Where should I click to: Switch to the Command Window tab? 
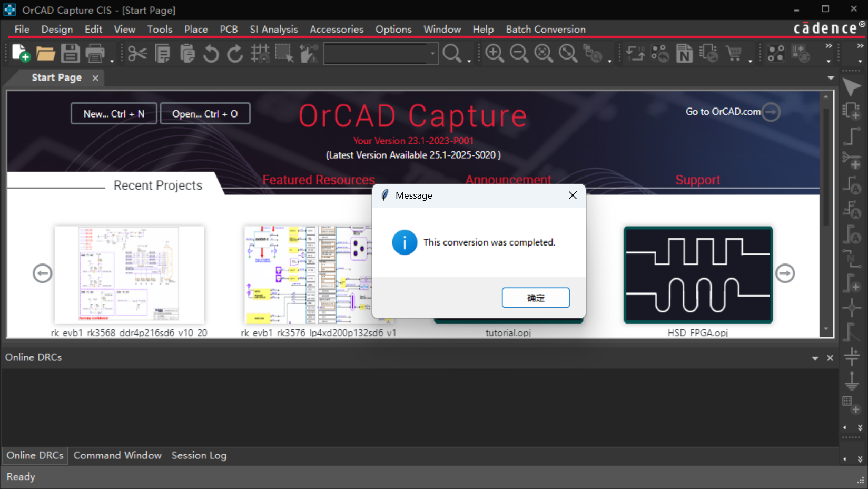[117, 455]
